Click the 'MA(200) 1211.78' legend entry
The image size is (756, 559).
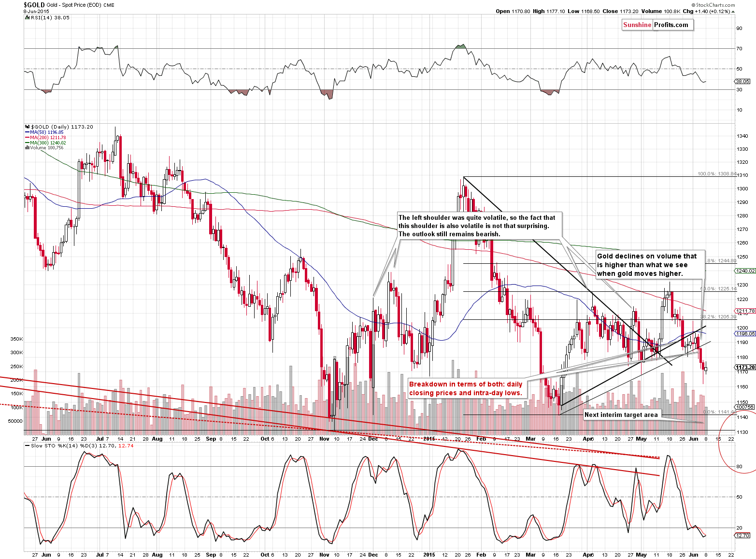click(48, 138)
